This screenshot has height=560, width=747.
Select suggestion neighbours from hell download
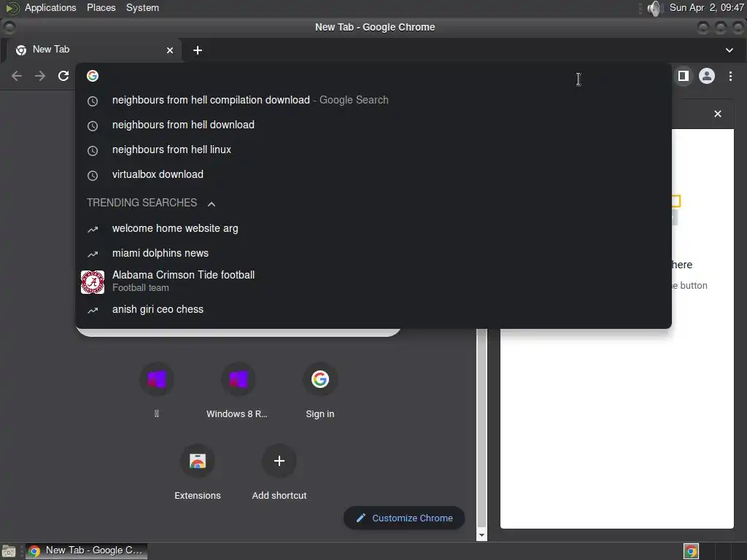point(373,125)
